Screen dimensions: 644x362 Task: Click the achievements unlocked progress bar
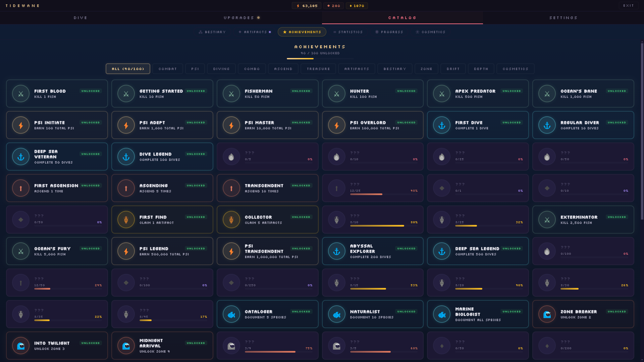click(320, 59)
